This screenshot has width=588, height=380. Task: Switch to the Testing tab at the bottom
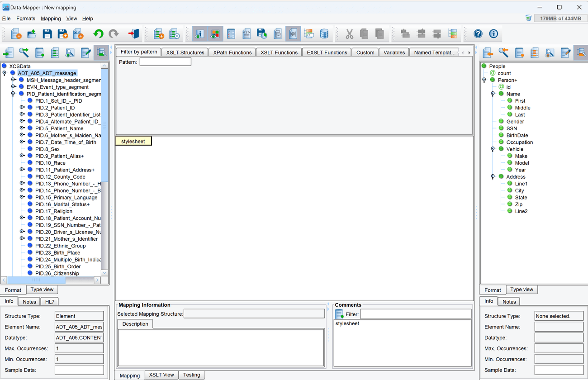tap(191, 375)
